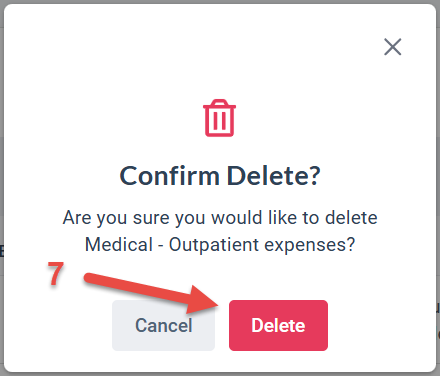Screen dimensions: 440x376
Task: Dismiss the popup using the X icon
Action: [x=393, y=47]
